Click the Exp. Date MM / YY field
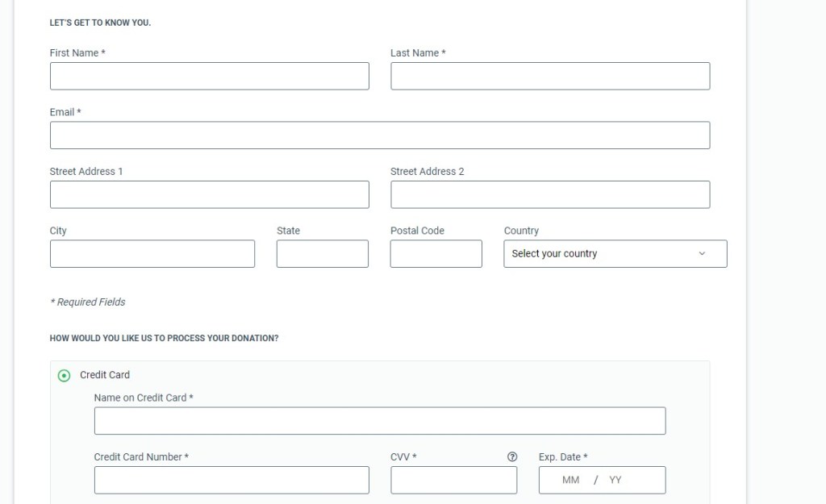 [x=602, y=480]
